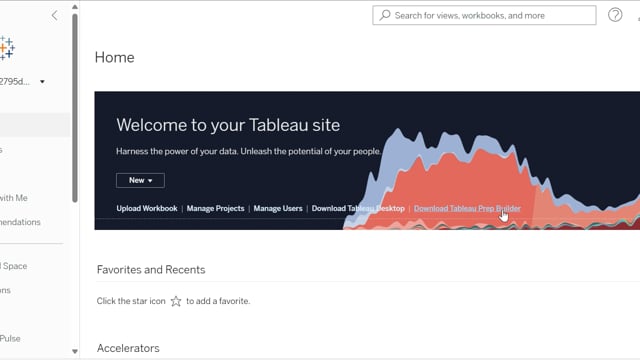Click the sidebar vertical scrollbar thumb

tap(75, 108)
